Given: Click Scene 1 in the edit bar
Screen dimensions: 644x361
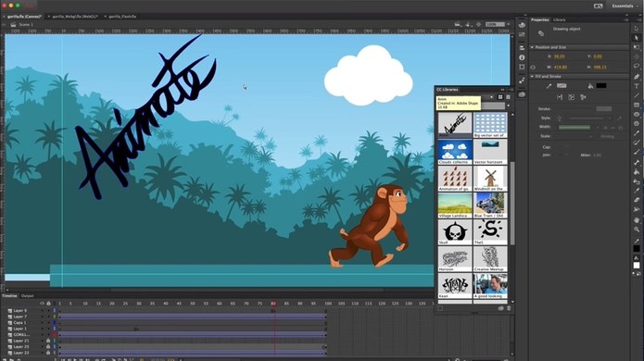Looking at the screenshot, I should 26,25.
